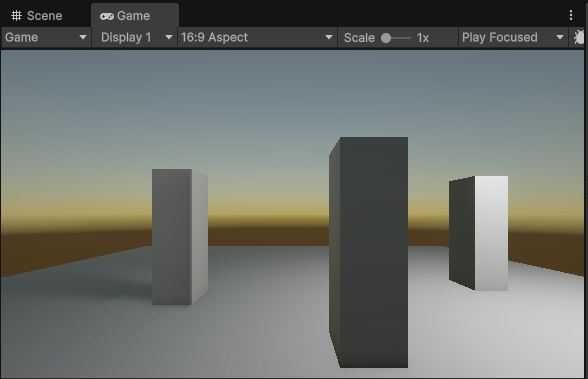Click the Scale slider handle
The width and height of the screenshot is (588, 379).
click(386, 38)
